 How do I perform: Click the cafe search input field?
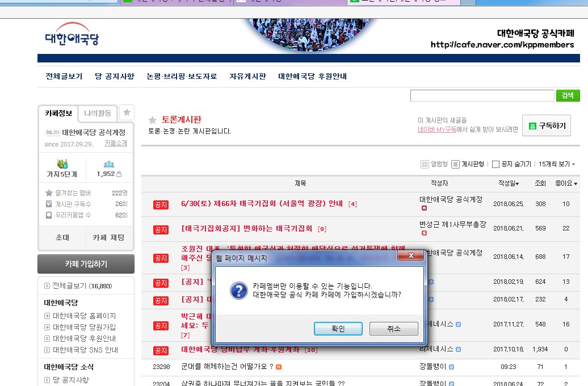click(482, 95)
